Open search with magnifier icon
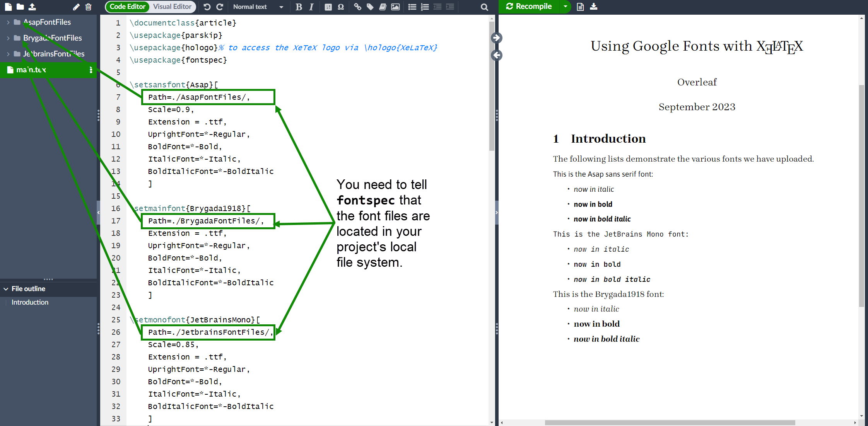 pyautogui.click(x=484, y=7)
